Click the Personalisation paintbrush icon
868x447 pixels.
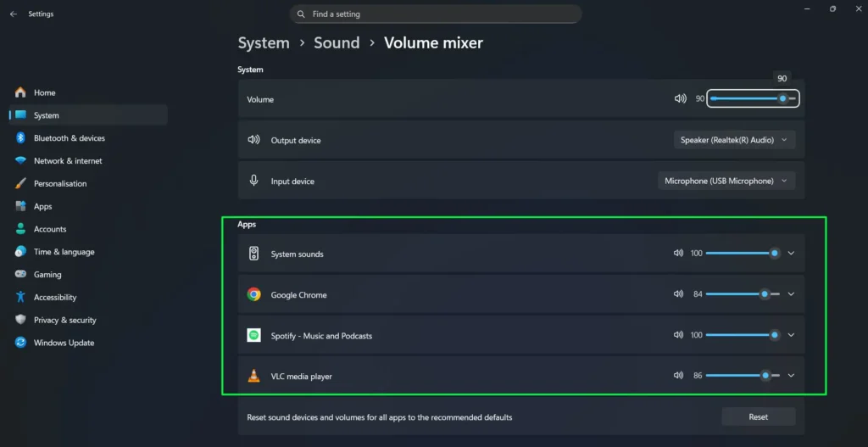(x=20, y=183)
